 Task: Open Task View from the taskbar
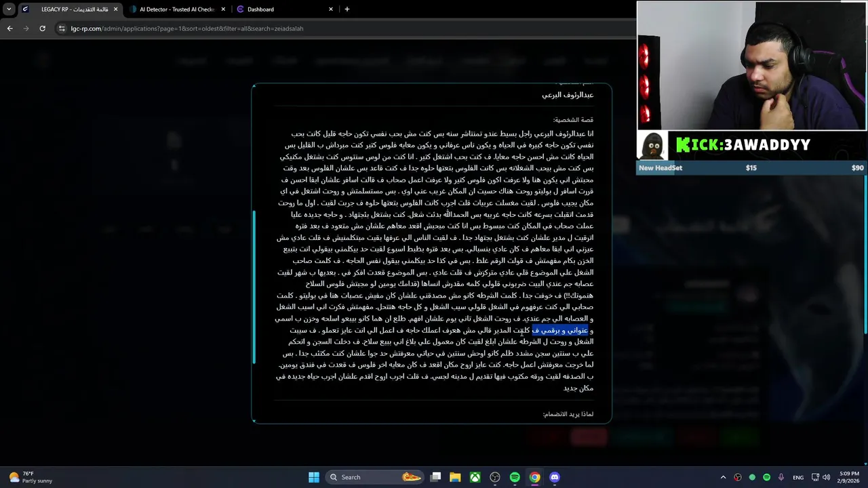(x=436, y=477)
